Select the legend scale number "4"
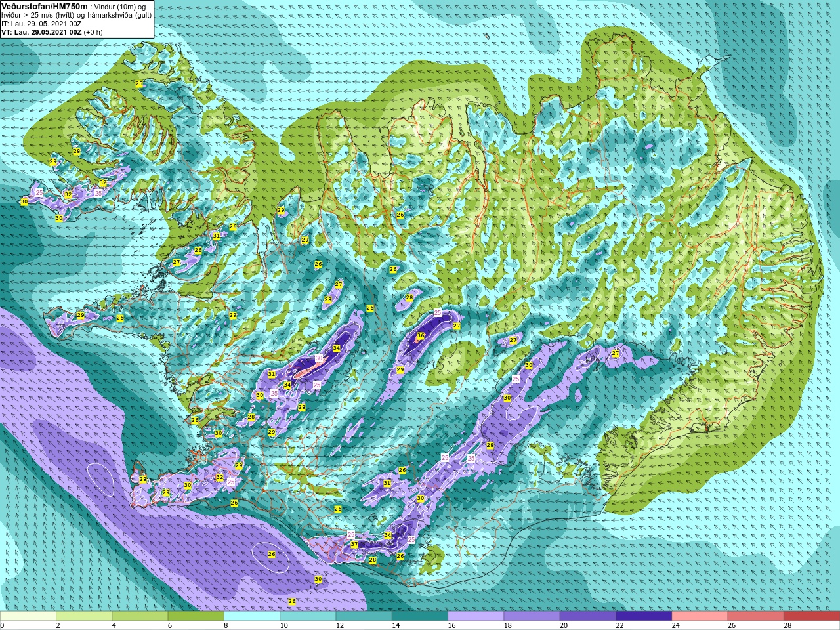 pyautogui.click(x=113, y=625)
